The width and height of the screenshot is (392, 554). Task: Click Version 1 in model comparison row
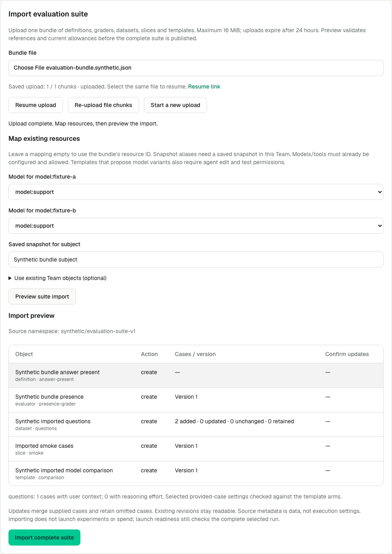(x=186, y=470)
